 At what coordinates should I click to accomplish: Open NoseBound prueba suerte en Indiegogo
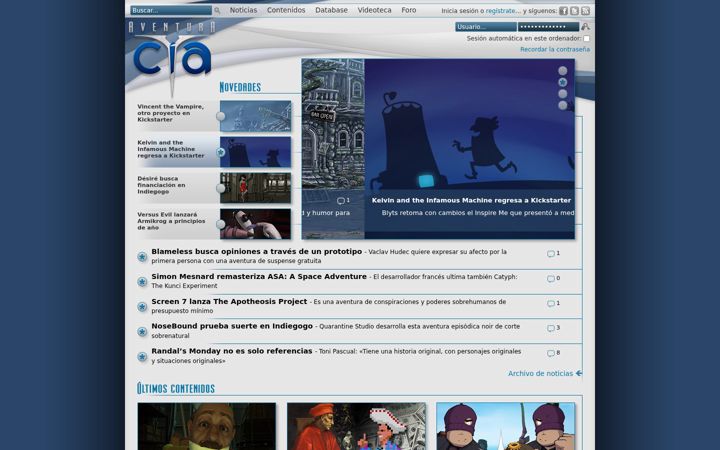click(x=232, y=326)
